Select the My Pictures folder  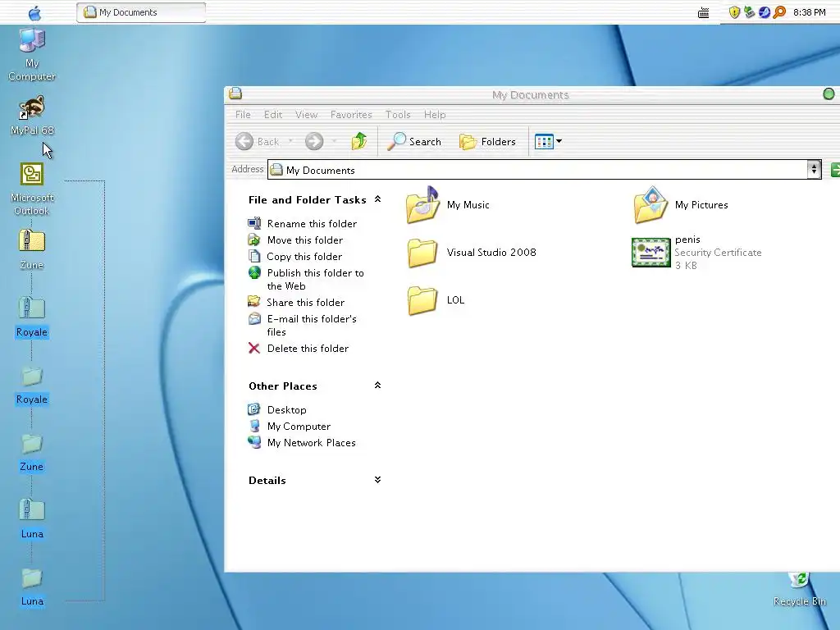point(680,204)
